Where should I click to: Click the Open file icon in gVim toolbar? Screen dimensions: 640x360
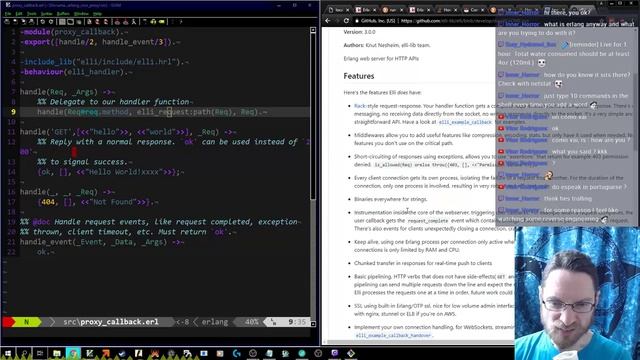click(x=7, y=22)
